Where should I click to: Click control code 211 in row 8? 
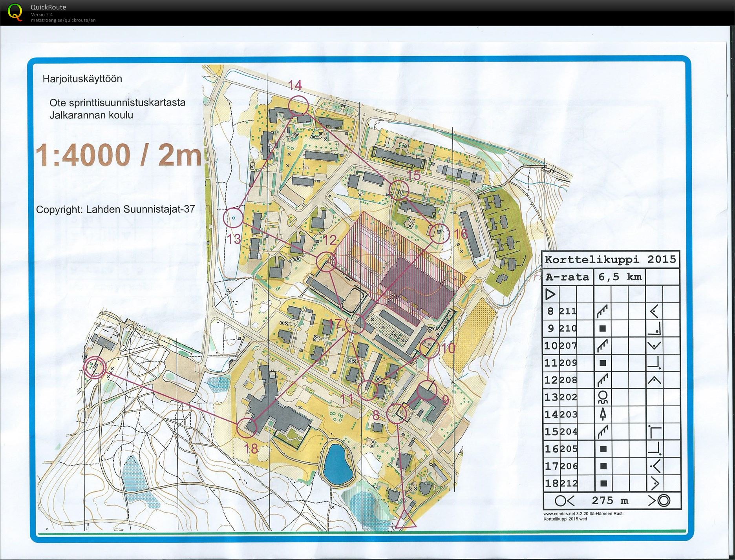(x=568, y=311)
